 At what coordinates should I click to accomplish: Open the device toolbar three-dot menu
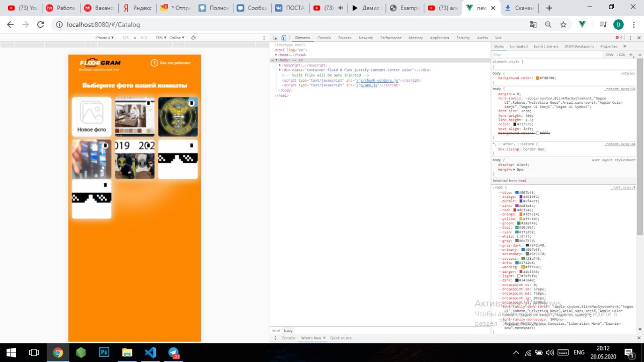tap(264, 38)
